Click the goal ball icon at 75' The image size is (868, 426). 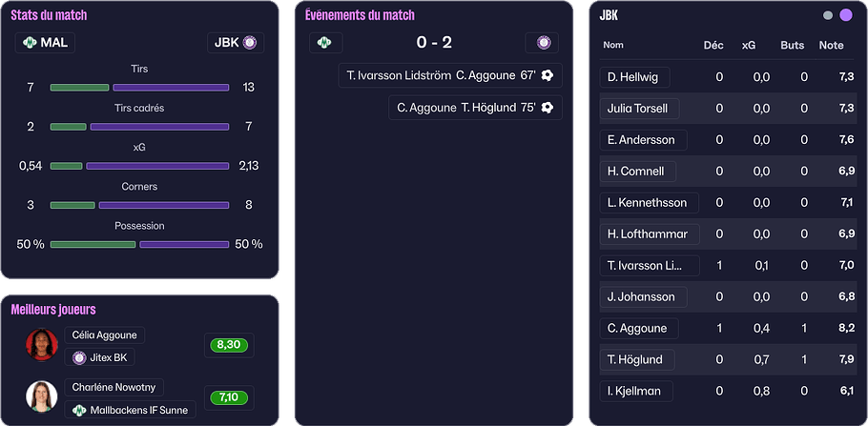[548, 108]
